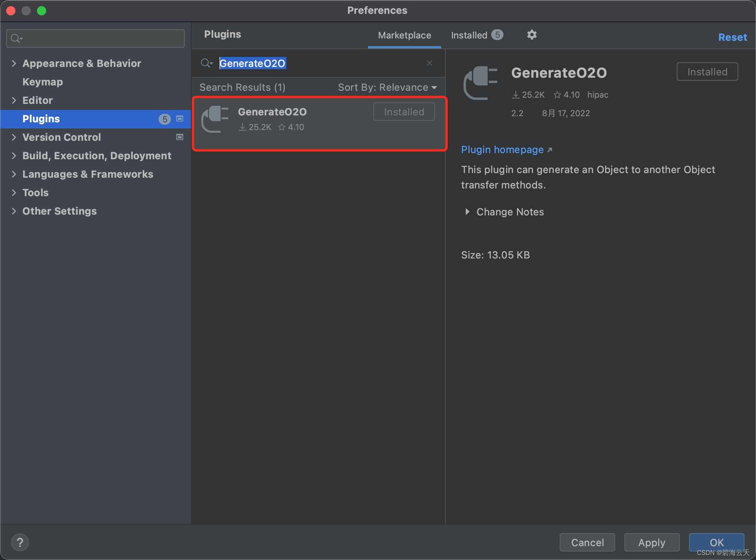Image resolution: width=756 pixels, height=560 pixels.
Task: Click the Reset link
Action: click(x=732, y=37)
